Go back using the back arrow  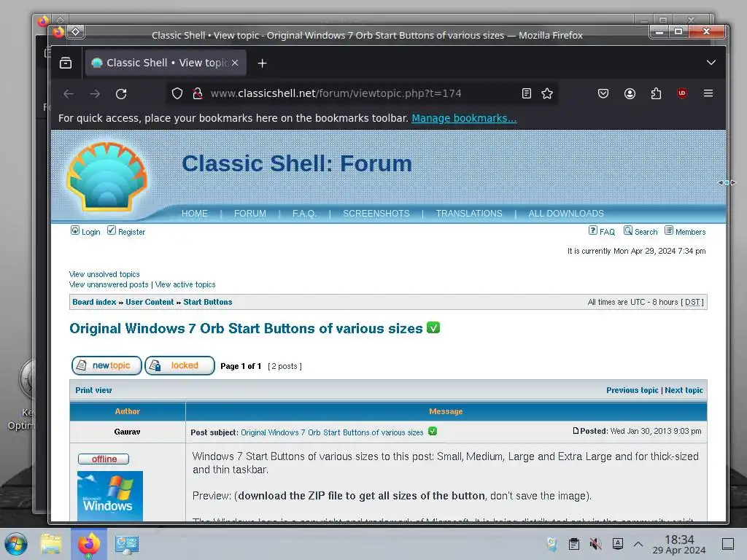click(x=69, y=94)
